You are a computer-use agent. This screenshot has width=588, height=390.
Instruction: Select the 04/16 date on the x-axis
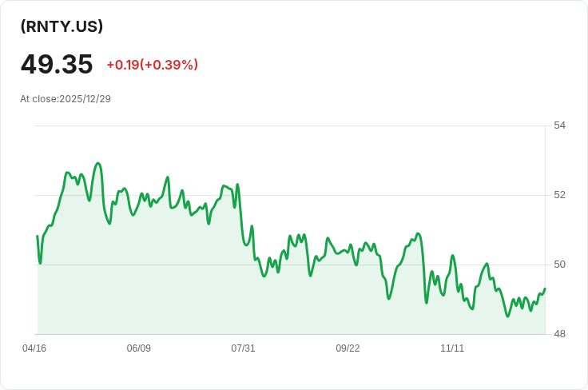[x=34, y=348]
